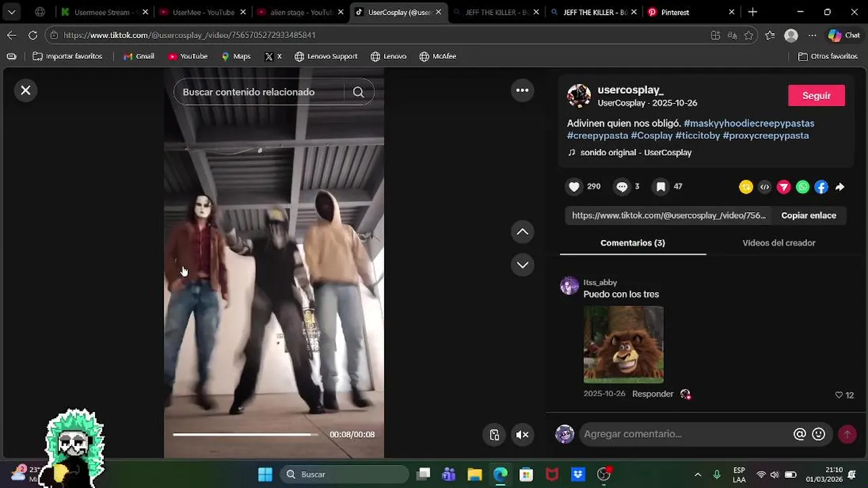Like the video with heart icon
Viewport: 868px width, 488px height.
(574, 187)
